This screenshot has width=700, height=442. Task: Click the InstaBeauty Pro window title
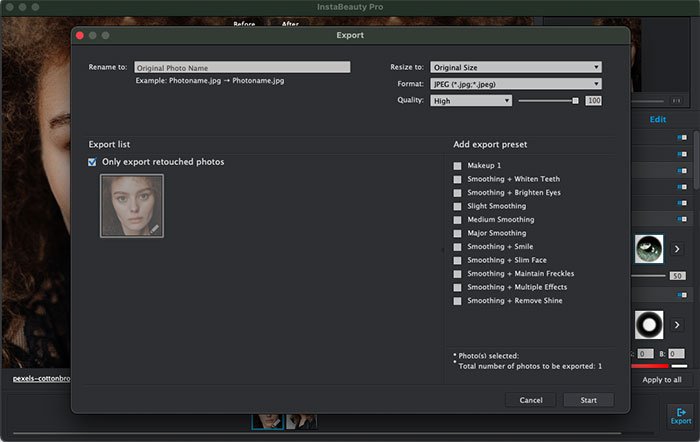(350, 7)
